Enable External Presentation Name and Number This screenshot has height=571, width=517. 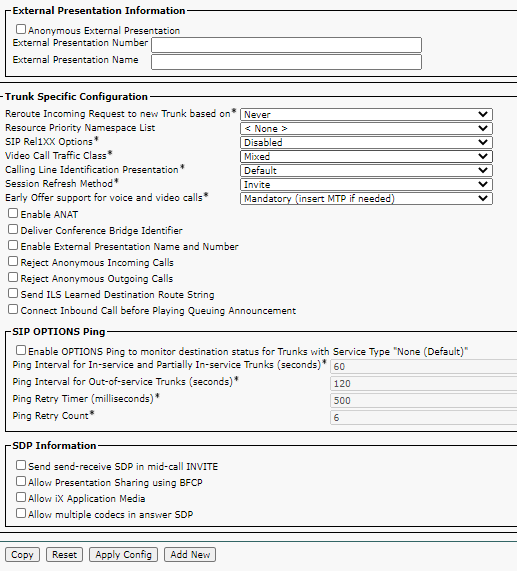13,245
